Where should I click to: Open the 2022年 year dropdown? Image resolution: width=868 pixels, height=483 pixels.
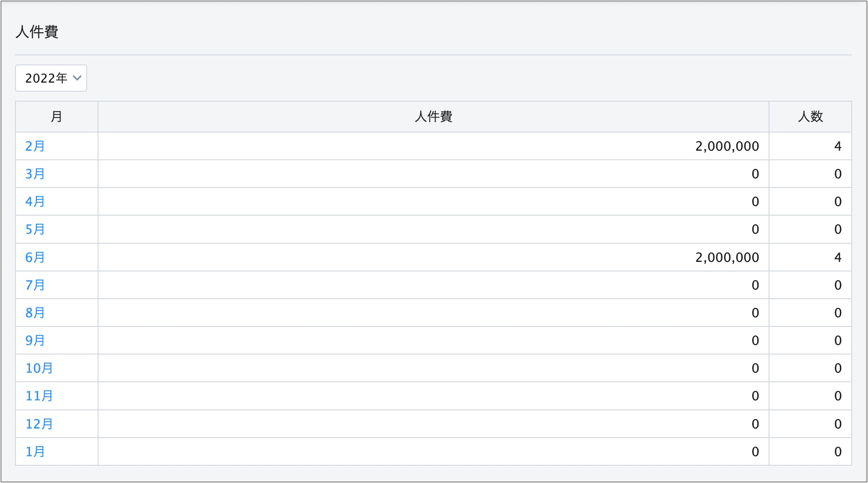coord(51,78)
